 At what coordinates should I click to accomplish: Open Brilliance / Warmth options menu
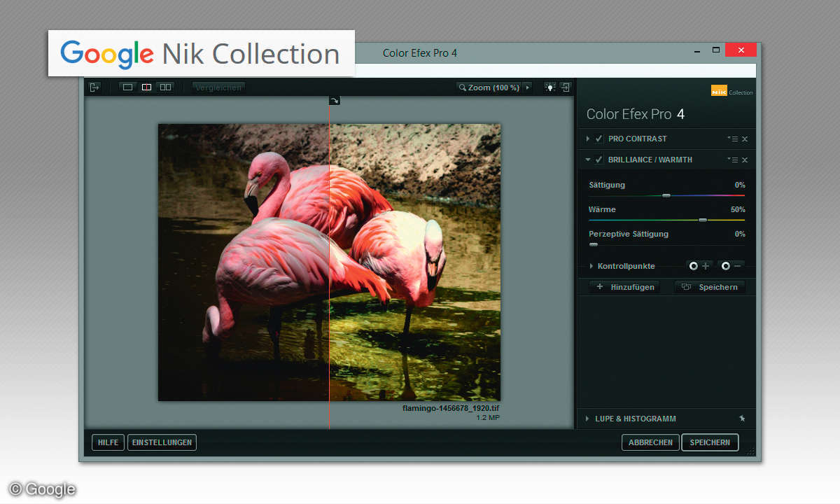coord(733,160)
